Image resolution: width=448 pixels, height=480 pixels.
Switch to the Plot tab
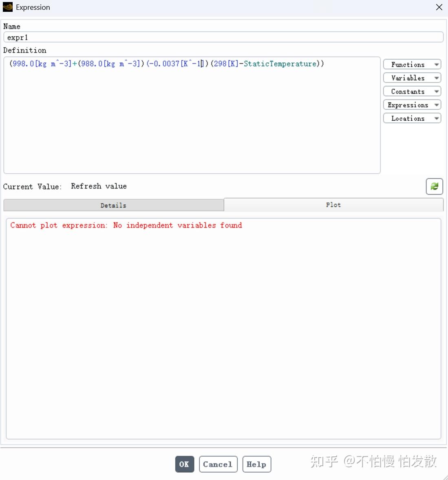333,204
